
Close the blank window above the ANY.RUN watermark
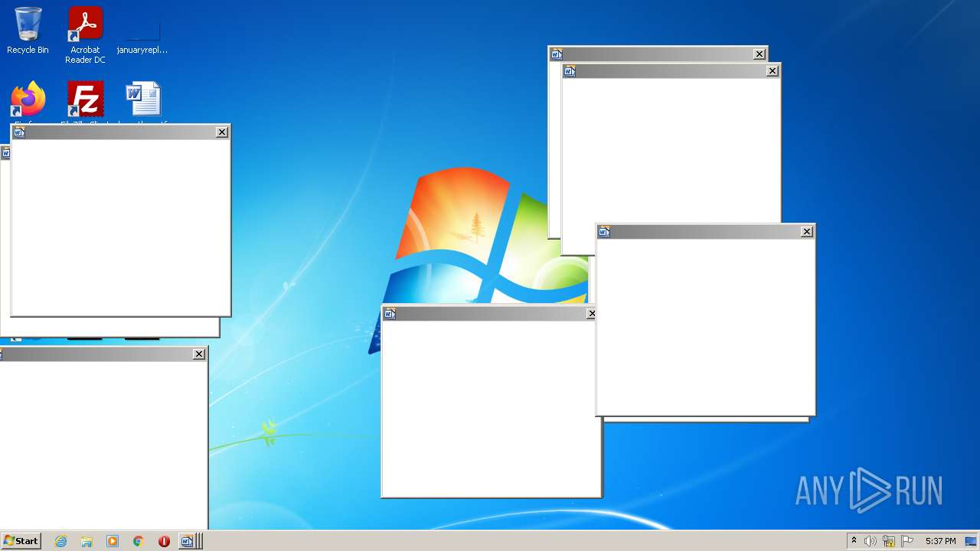pos(807,232)
